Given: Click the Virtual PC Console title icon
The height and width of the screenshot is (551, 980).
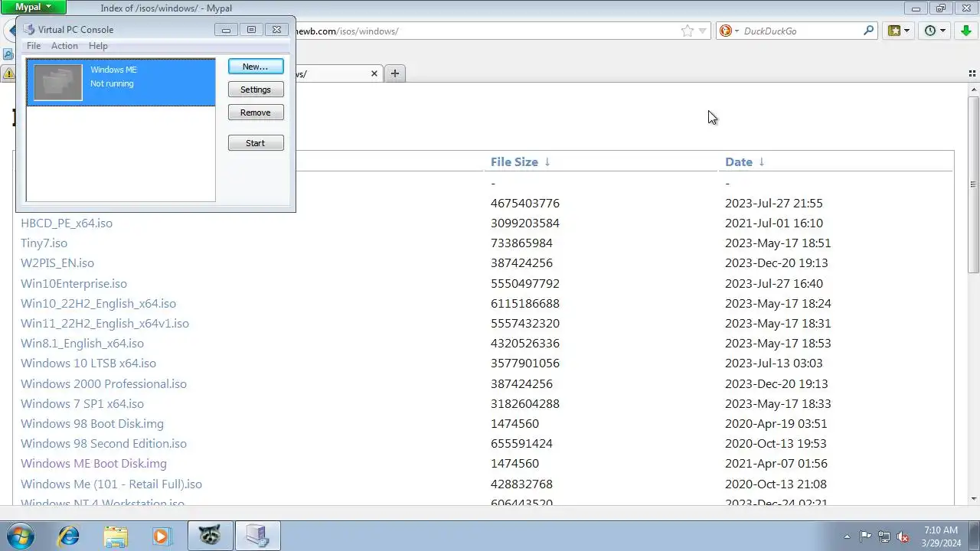Looking at the screenshot, I should 29,29.
